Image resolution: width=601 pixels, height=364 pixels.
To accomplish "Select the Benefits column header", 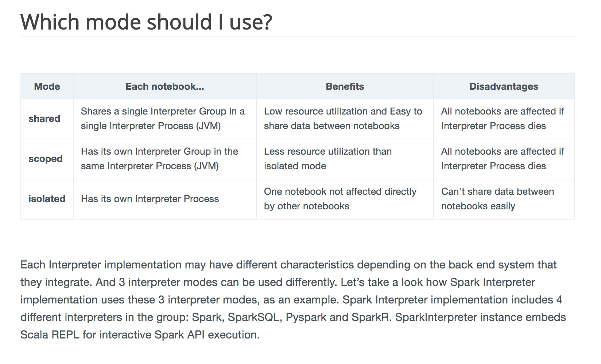I will coord(345,86).
